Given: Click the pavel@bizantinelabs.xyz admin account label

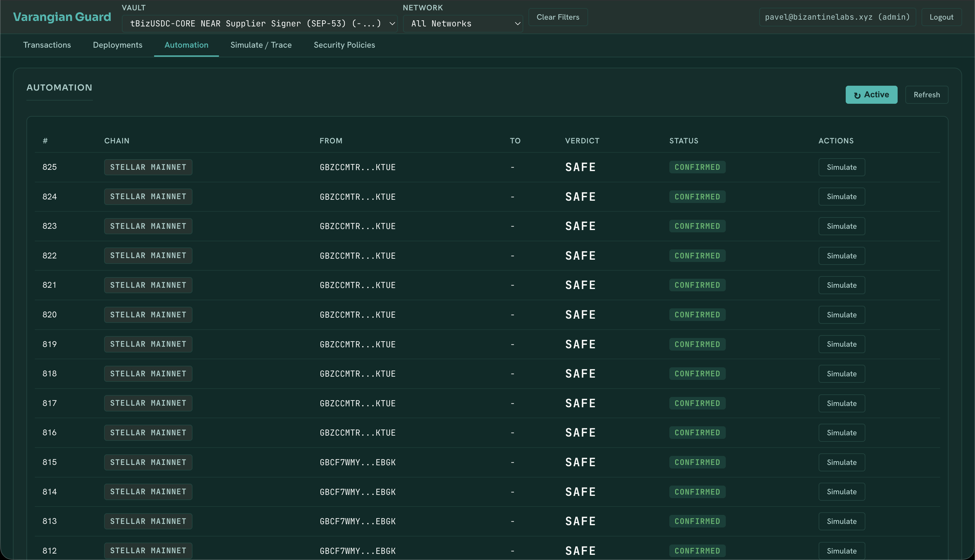Looking at the screenshot, I should coord(837,17).
